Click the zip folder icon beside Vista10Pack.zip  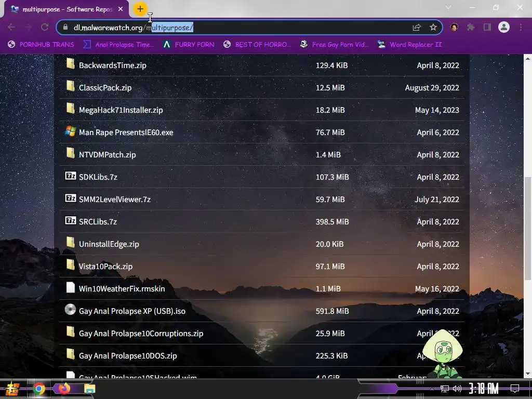point(70,264)
